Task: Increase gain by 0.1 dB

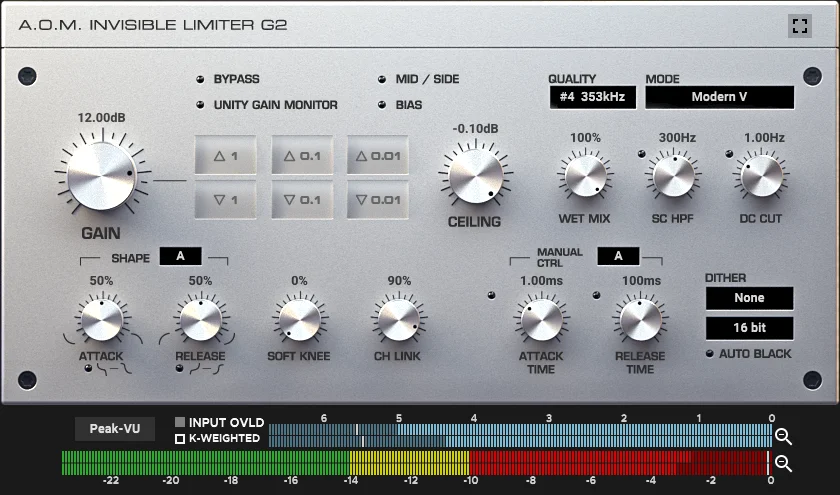Action: (302, 155)
